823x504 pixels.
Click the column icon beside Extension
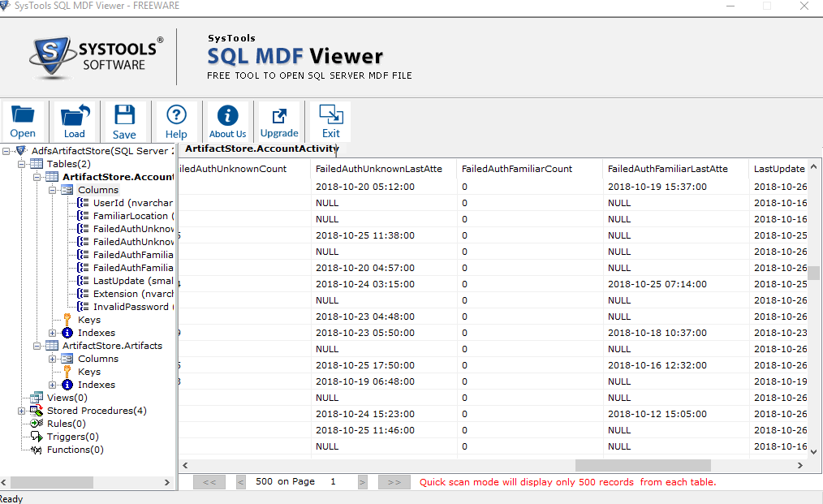pyautogui.click(x=83, y=294)
